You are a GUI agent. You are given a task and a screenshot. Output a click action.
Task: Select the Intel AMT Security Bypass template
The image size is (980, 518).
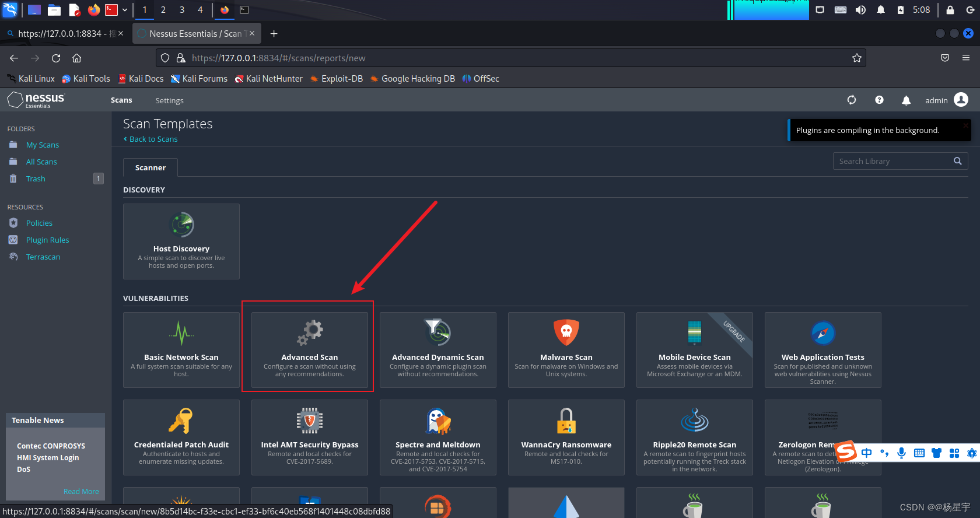[310, 437]
